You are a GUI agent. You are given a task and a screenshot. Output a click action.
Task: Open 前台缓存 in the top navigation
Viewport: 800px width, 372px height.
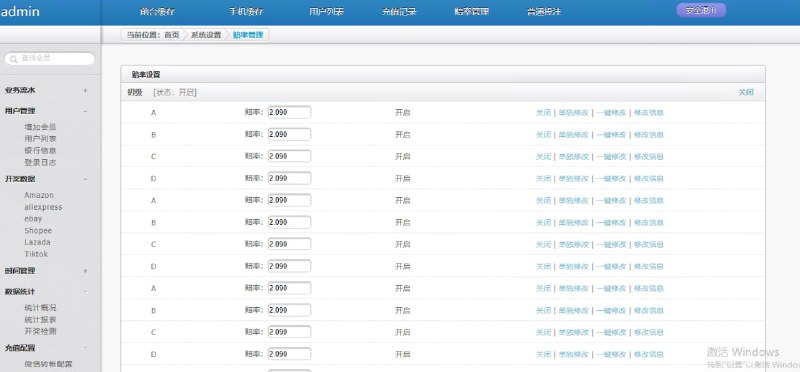[x=158, y=12]
